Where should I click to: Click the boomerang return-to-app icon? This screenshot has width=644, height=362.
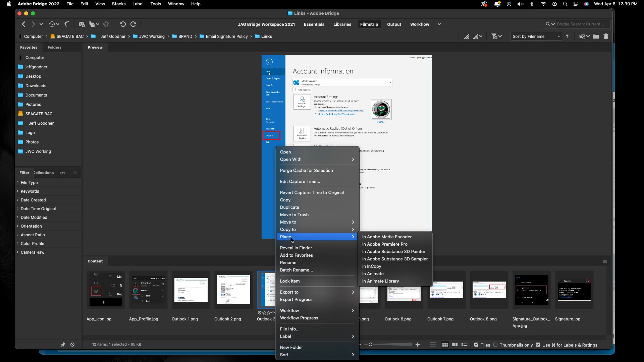(67, 24)
